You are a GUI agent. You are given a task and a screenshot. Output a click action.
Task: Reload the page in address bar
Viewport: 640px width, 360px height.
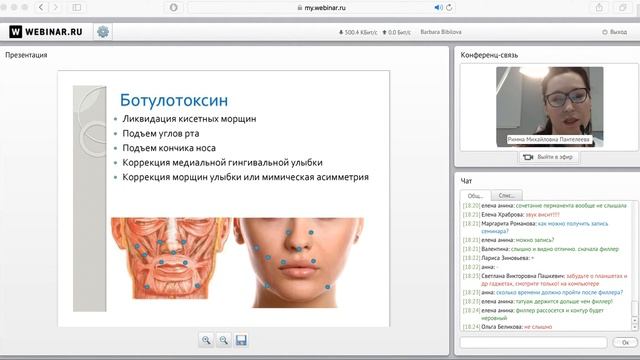(x=449, y=7)
